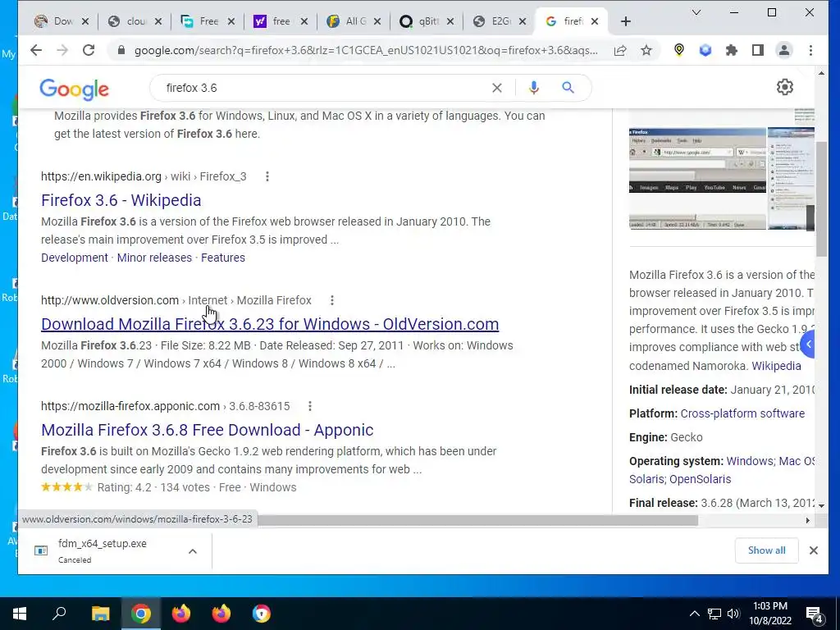Switch to the 'clou' tab
Screen dimensions: 840x630
tap(134, 21)
